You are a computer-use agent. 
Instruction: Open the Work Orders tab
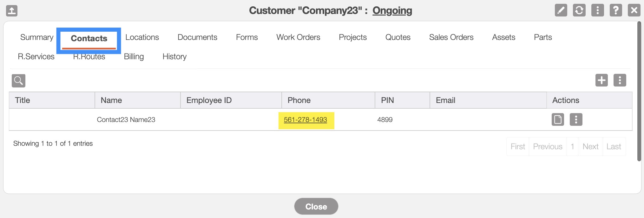click(x=298, y=37)
